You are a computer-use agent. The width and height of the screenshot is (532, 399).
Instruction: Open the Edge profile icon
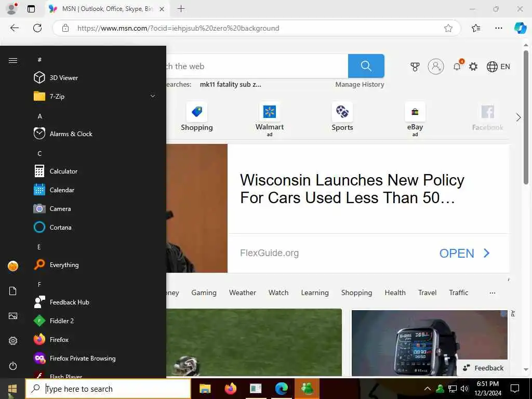tap(11, 8)
